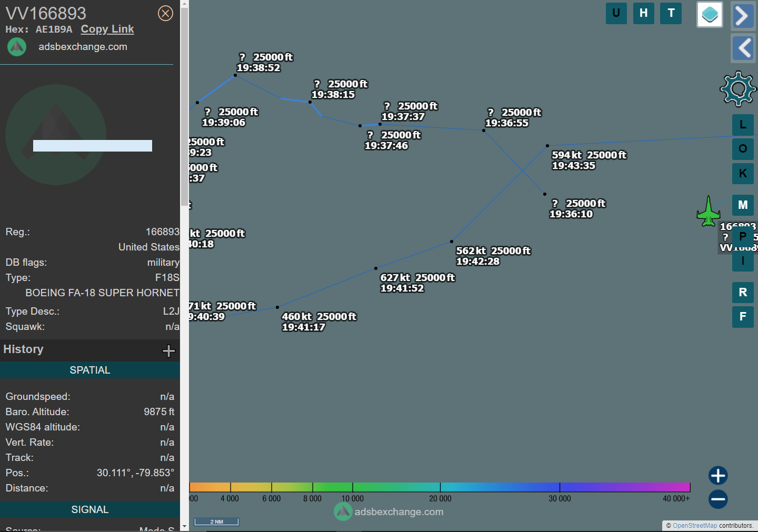
Task: Click the SPATIAL section header
Action: [x=90, y=370]
